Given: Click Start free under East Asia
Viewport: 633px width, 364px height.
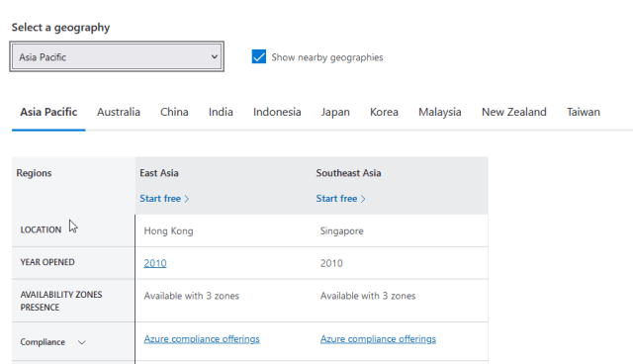Looking at the screenshot, I should [x=164, y=199].
